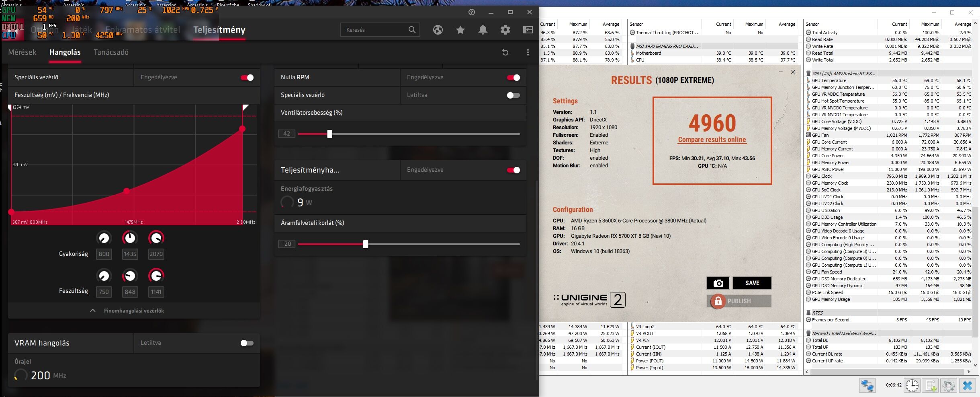Click the GPU Core Voltage lightning icon

[808, 121]
